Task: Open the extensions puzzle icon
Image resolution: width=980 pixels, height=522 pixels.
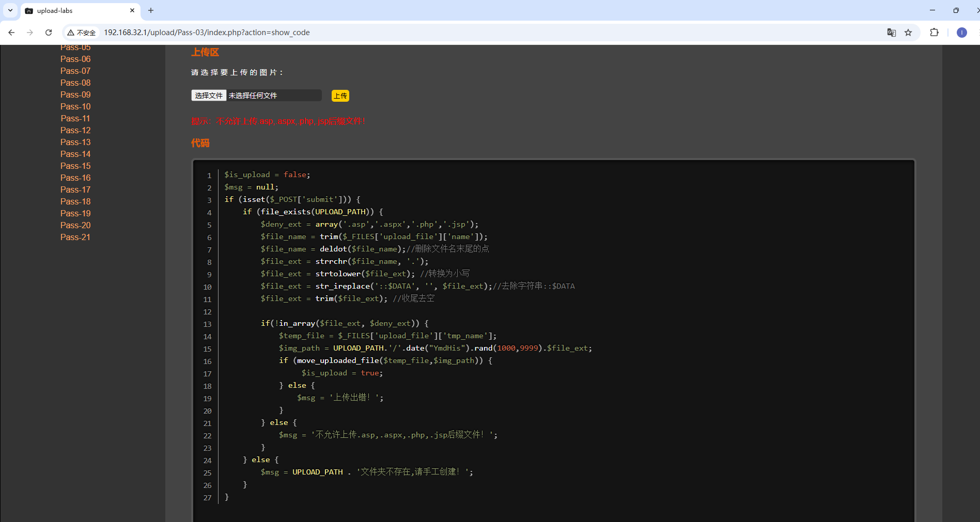Action: 934,33
